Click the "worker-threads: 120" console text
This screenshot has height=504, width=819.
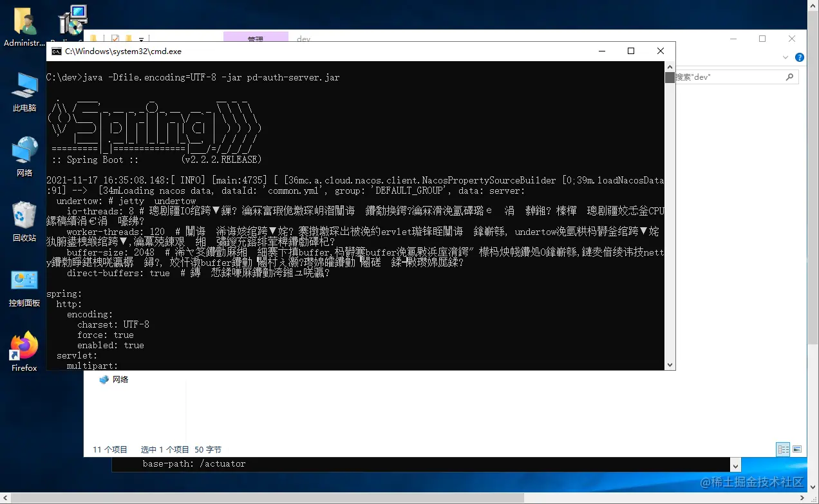pyautogui.click(x=115, y=232)
